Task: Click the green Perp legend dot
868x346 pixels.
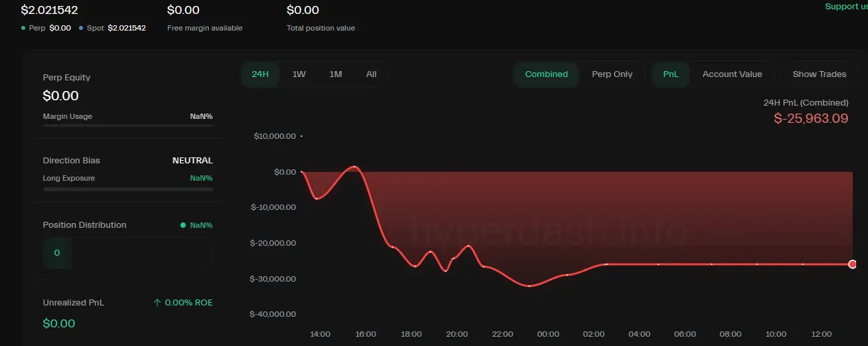Action: coord(24,29)
